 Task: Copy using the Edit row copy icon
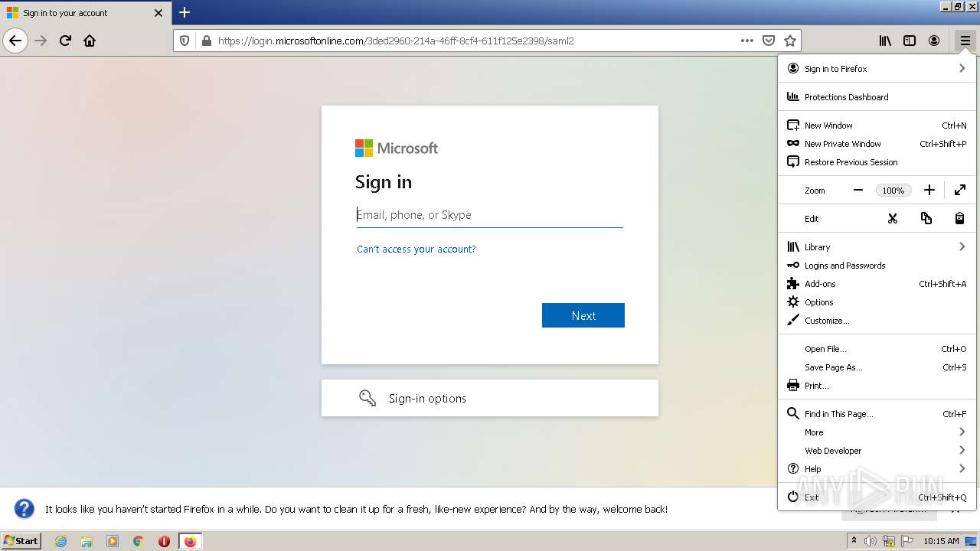pos(926,218)
